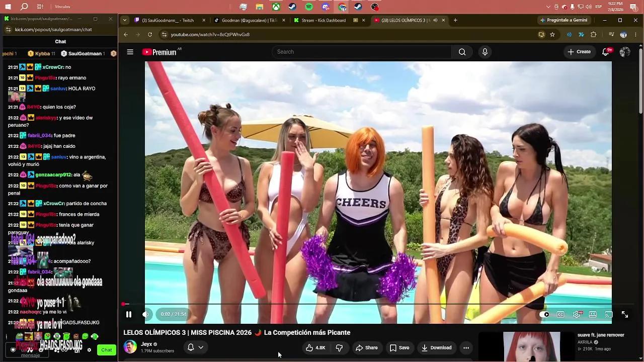The image size is (644, 362).
Task: Click the Chat send button in Kick
Action: click(107, 350)
